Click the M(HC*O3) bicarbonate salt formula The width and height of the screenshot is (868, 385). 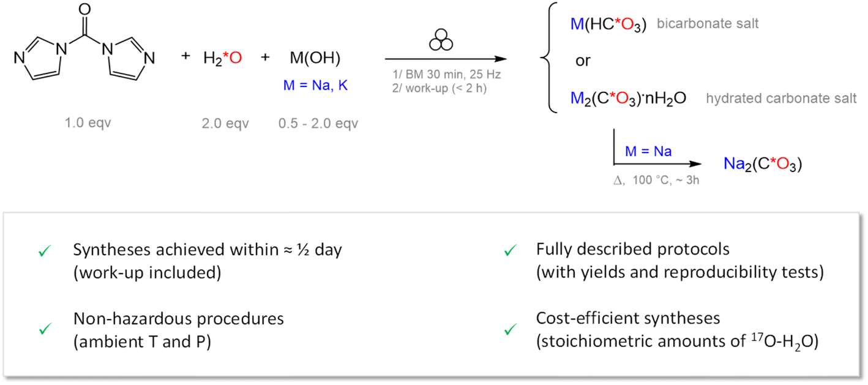pyautogui.click(x=607, y=26)
